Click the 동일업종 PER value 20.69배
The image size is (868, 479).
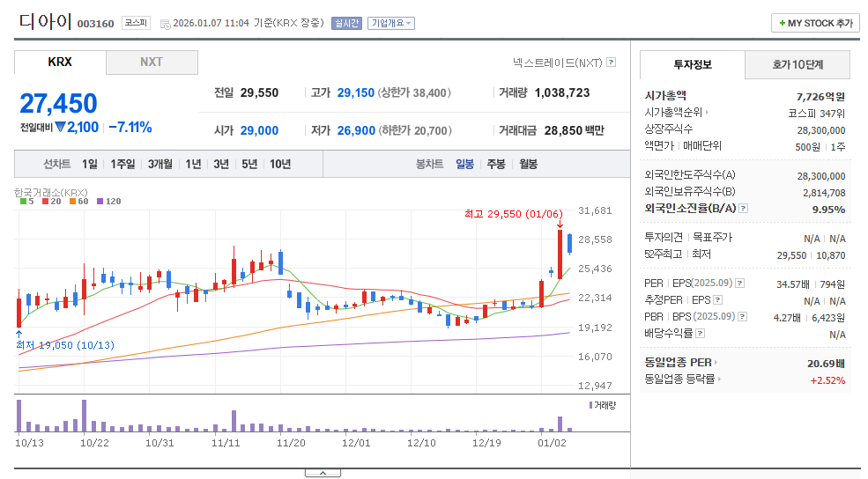(x=826, y=364)
